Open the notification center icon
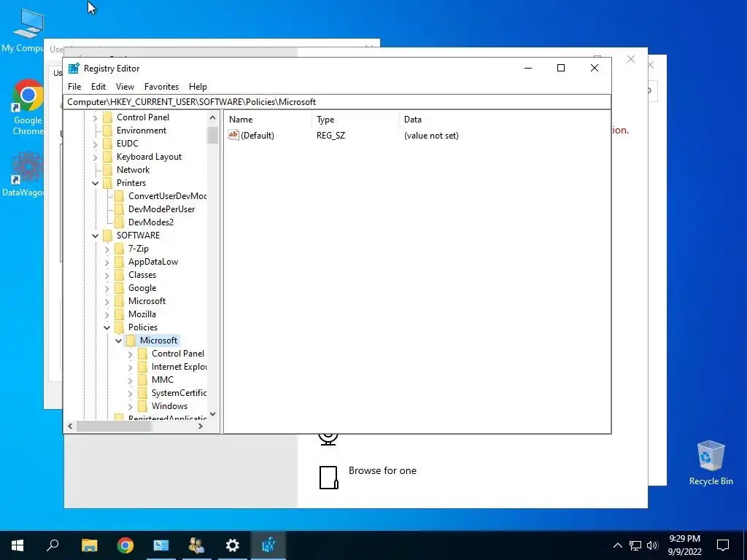Viewport: 747px width, 560px height. click(723, 545)
